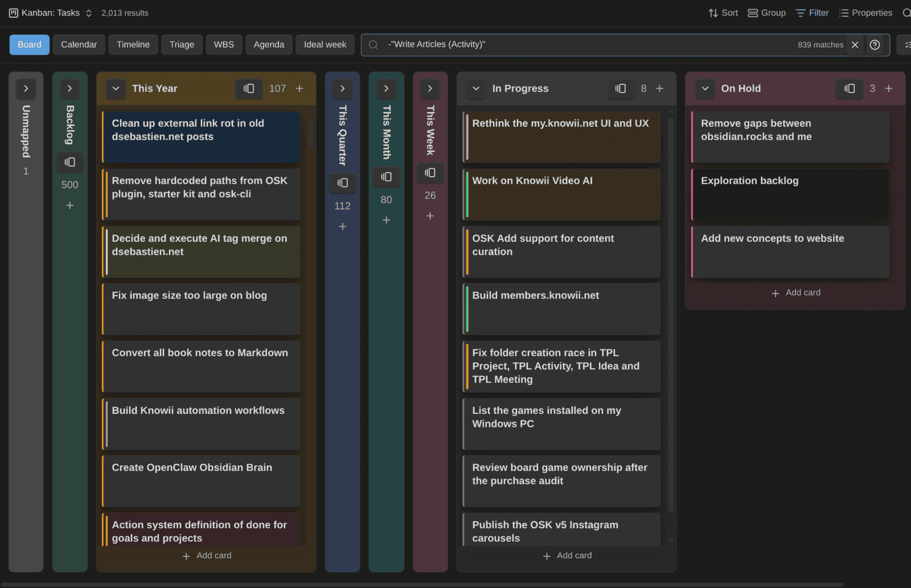Open search help question mark icon
The image size is (911, 588).
tap(875, 44)
